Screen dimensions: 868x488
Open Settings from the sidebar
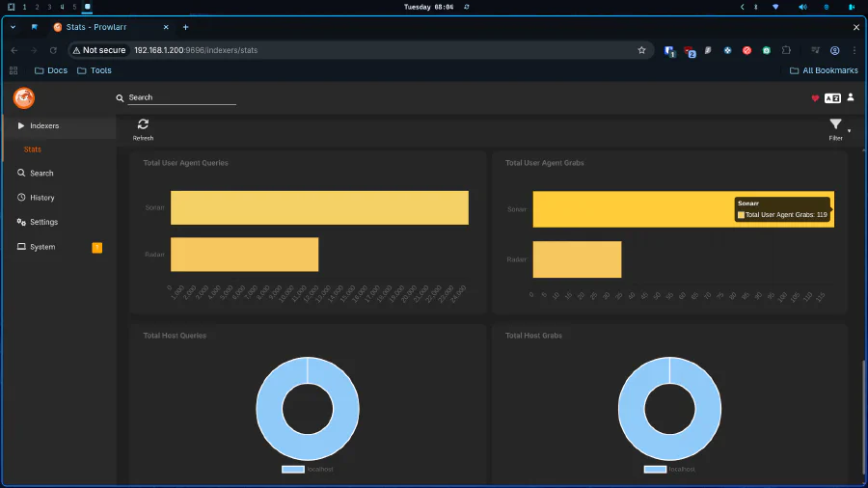click(x=43, y=222)
